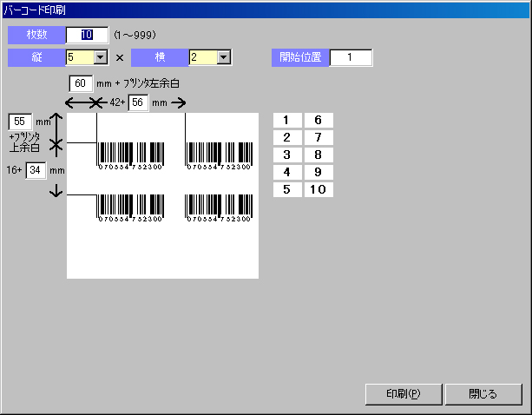The height and width of the screenshot is (415, 532).
Task: Open the 縦 dropdown arrow
Action: pos(101,57)
